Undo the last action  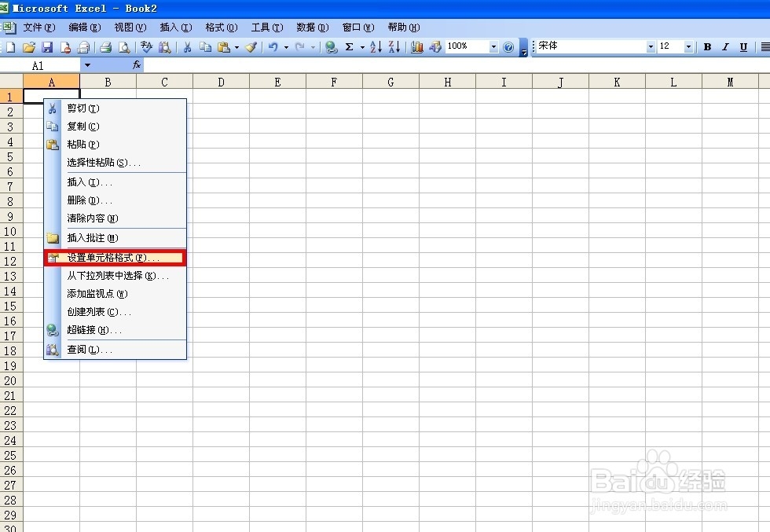[273, 47]
